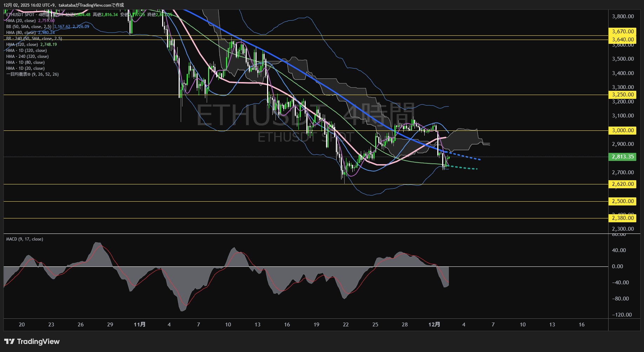Click the Ichimoku (9, 26, 52, 26) legend
The height and width of the screenshot is (352, 644).
pyautogui.click(x=32, y=74)
